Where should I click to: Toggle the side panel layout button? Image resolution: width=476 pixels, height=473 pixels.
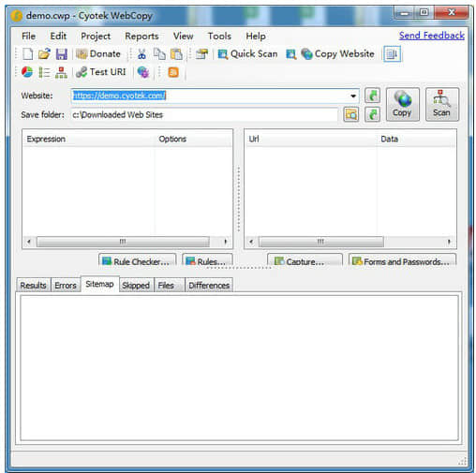click(393, 54)
